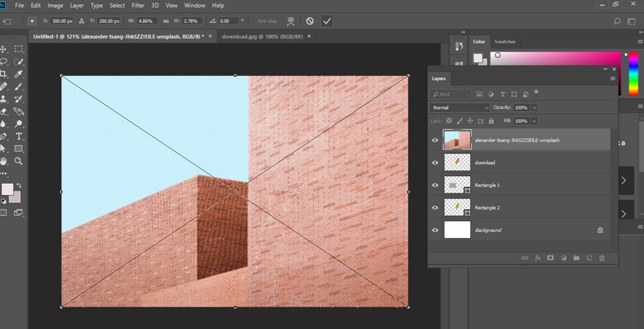This screenshot has height=329, width=644.
Task: Select the Paint Bucket tool
Action: (18, 112)
